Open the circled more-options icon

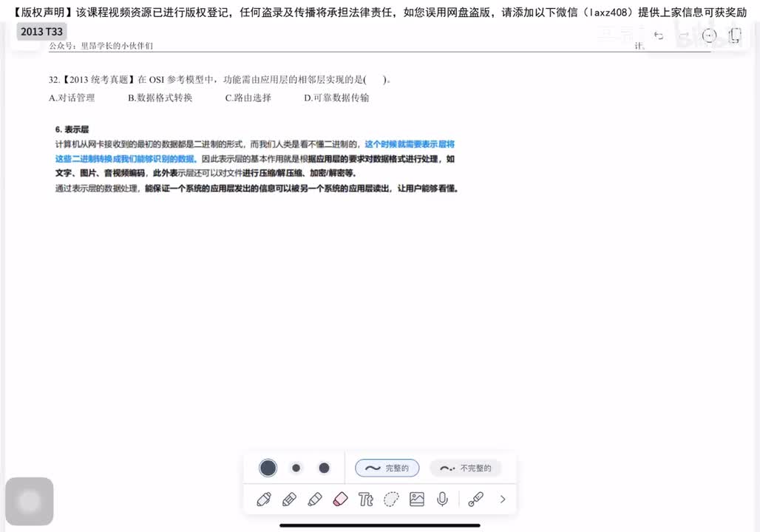(709, 35)
